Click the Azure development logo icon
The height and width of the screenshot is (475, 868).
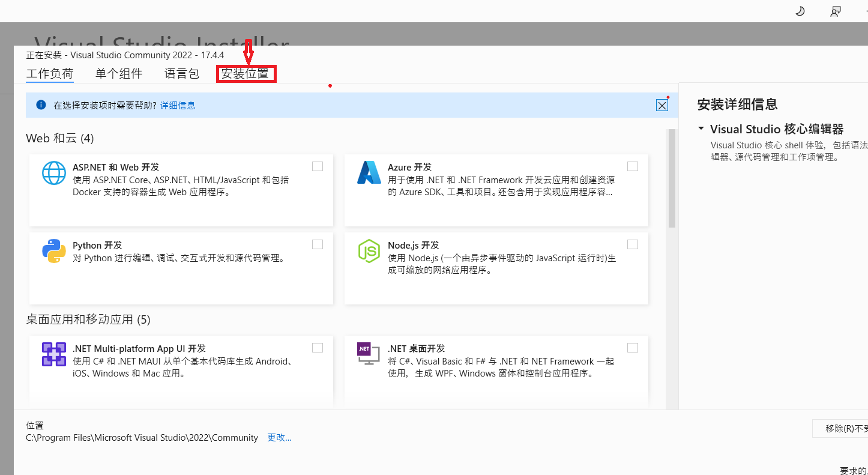(x=369, y=172)
